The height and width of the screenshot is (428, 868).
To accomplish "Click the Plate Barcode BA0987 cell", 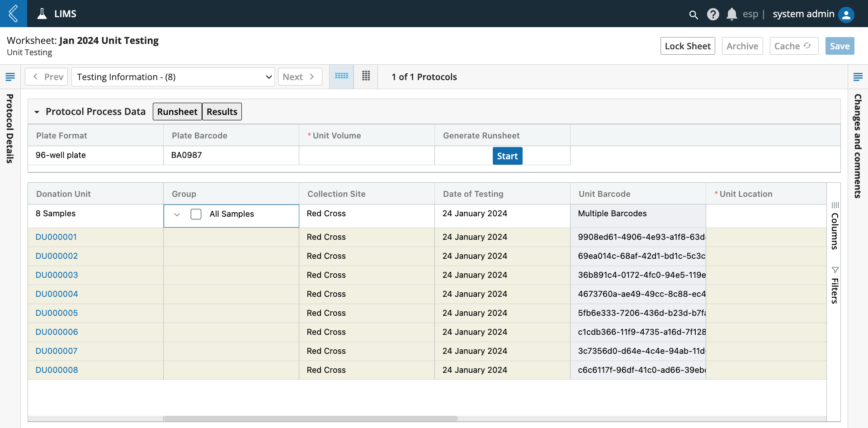I will click(x=231, y=155).
